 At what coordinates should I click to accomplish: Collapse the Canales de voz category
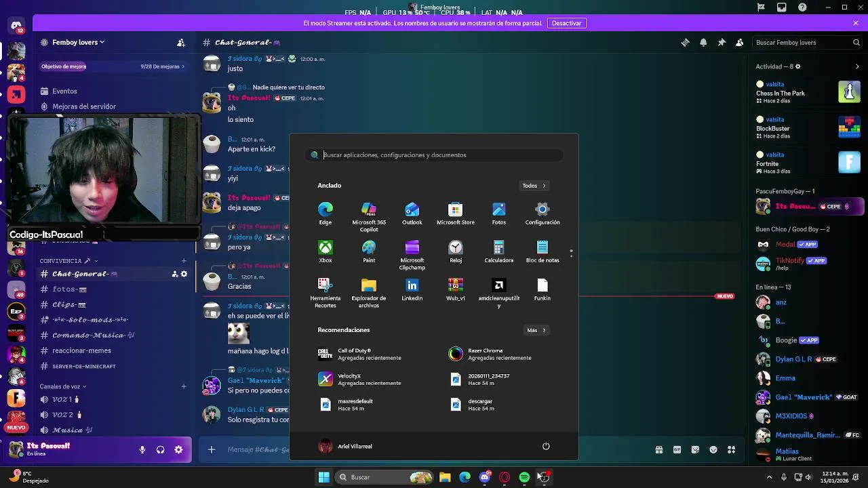click(64, 386)
